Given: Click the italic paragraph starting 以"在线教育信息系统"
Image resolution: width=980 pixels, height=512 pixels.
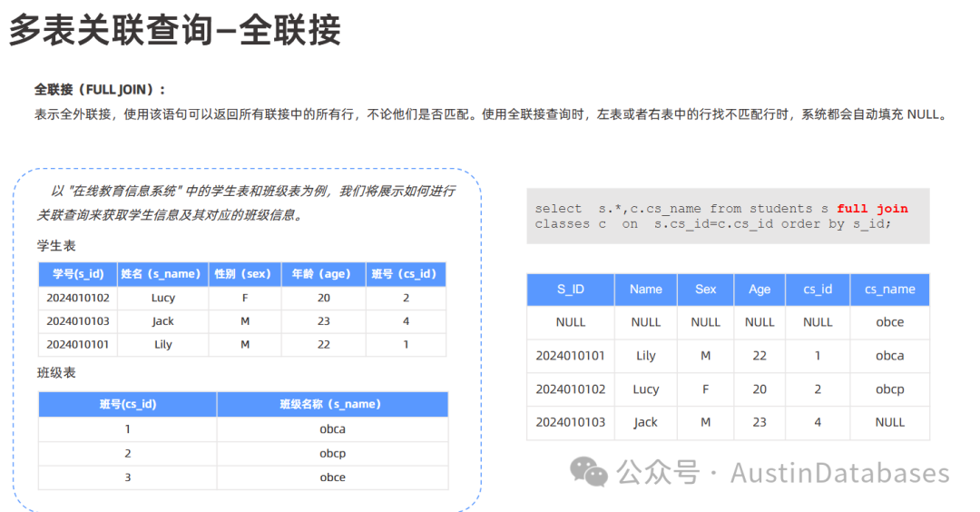Looking at the screenshot, I should 246,202.
